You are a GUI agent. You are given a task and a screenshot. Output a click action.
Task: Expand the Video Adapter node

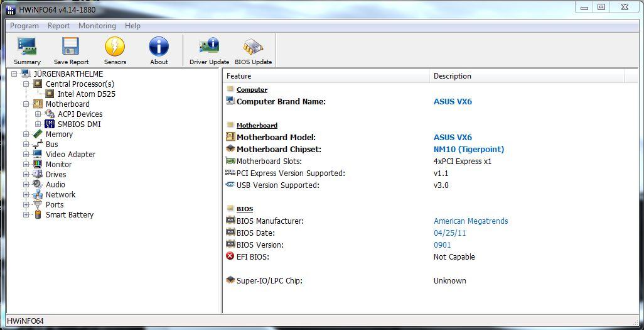[x=26, y=154]
